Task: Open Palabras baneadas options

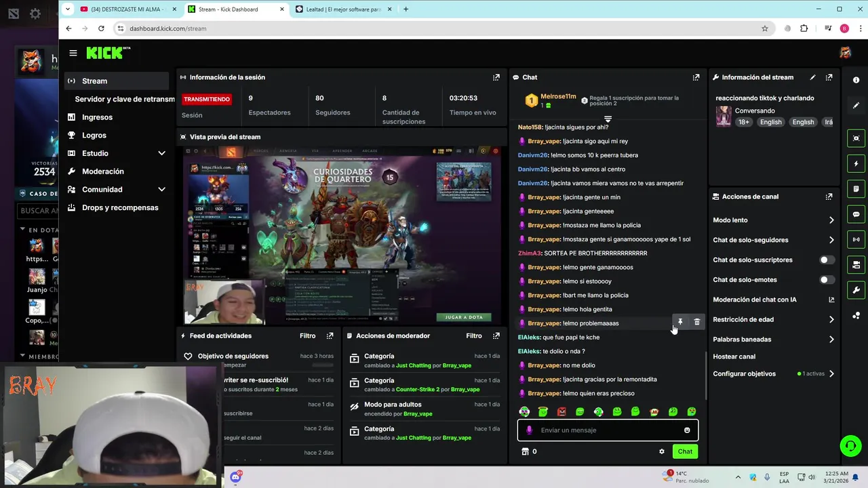Action: [x=774, y=339]
